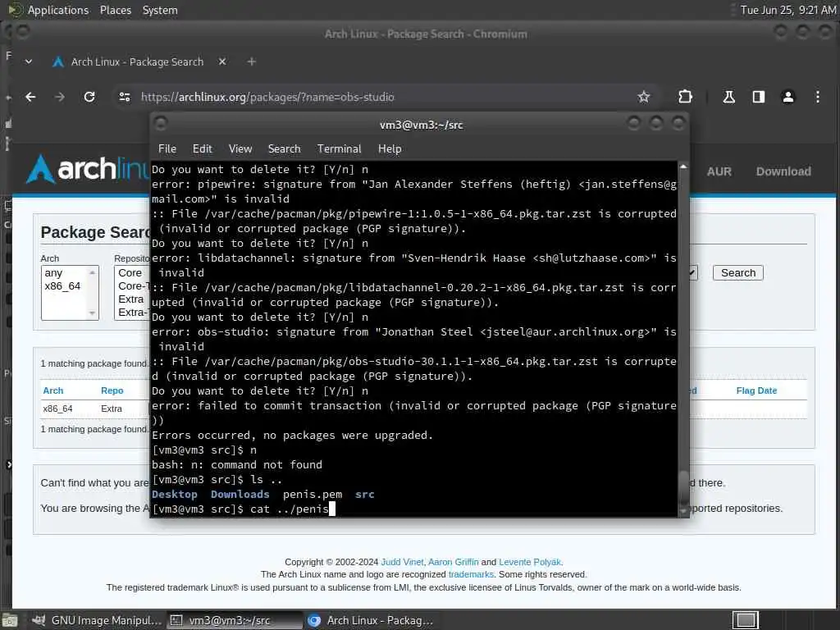Open Levente Polyák link in footer
This screenshot has width=840, height=630.
tap(530, 562)
